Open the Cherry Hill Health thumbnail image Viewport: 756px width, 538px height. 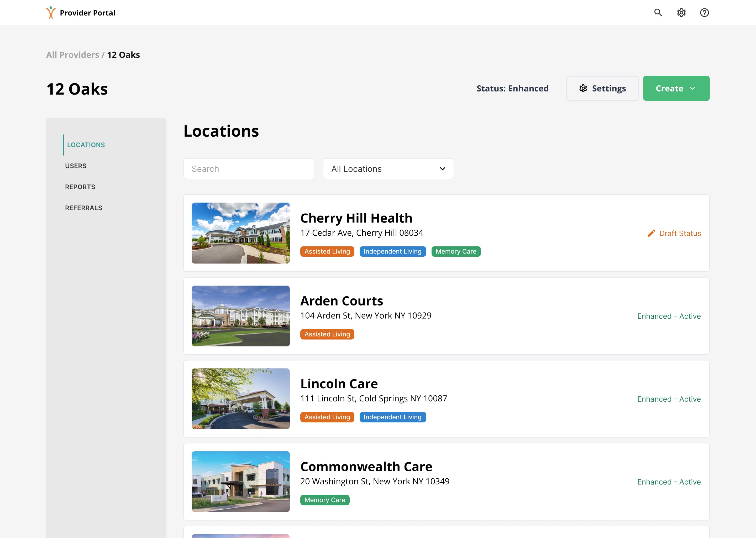click(241, 233)
